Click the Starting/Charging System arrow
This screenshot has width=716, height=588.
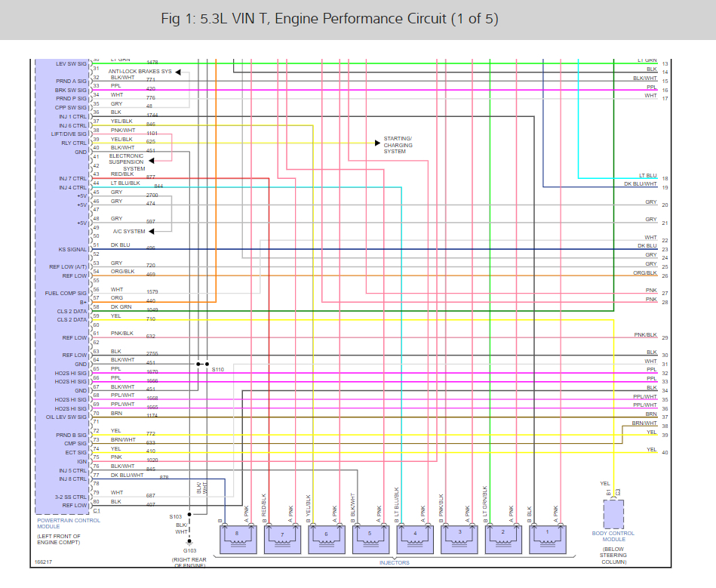(x=377, y=143)
